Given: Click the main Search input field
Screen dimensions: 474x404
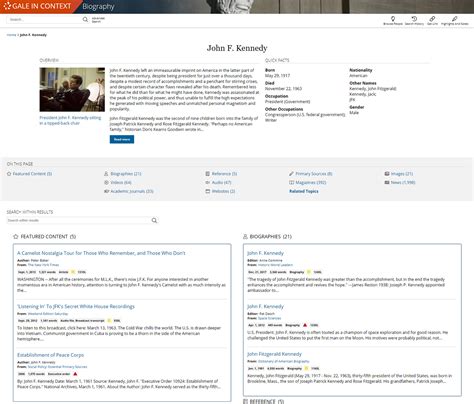Looking at the screenshot, I should tap(44, 20).
